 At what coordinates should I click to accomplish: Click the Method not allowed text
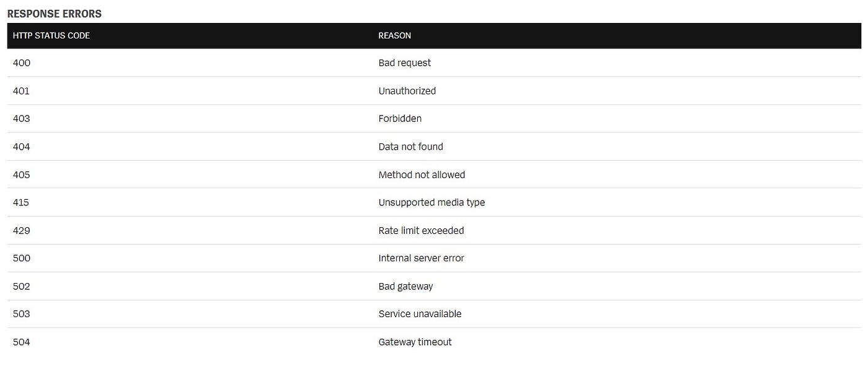[422, 174]
